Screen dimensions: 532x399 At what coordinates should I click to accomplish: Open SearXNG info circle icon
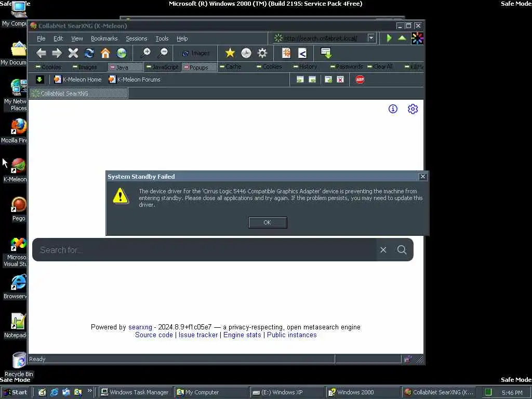coord(393,109)
